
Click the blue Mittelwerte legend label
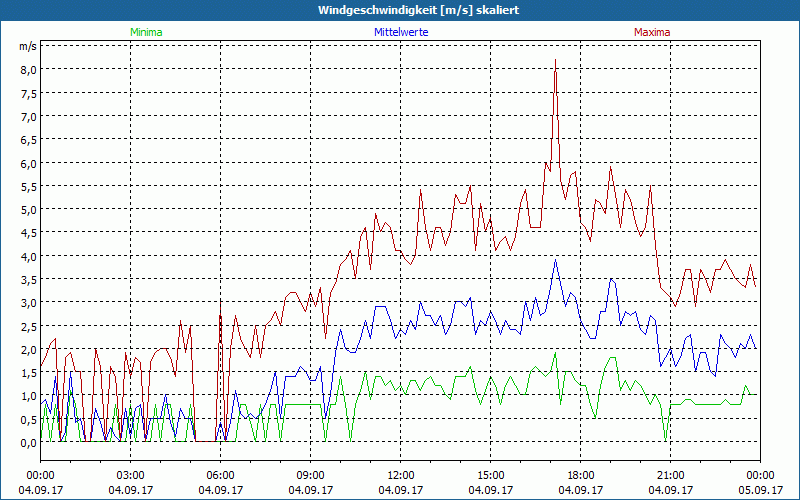pyautogui.click(x=401, y=32)
